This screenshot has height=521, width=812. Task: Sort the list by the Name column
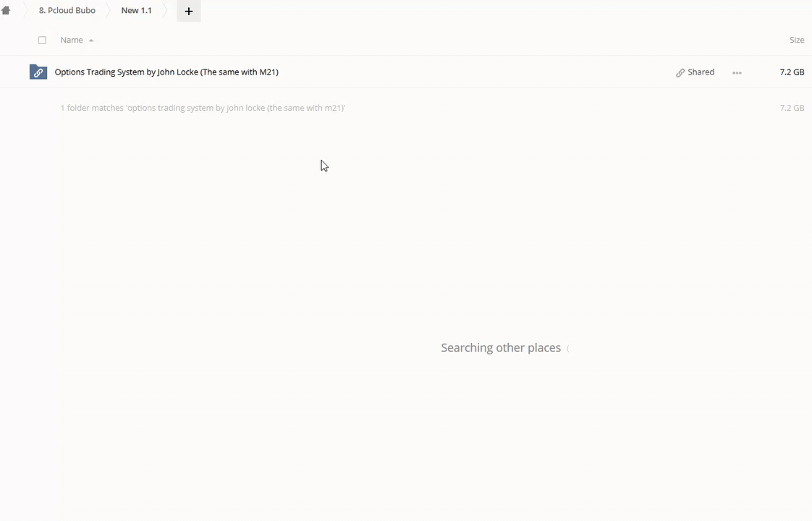click(x=71, y=41)
